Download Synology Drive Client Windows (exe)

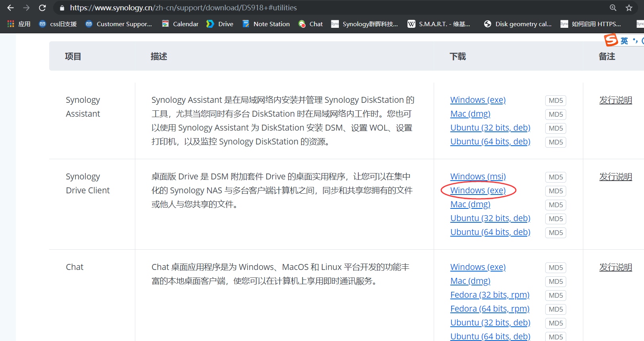[x=478, y=191]
